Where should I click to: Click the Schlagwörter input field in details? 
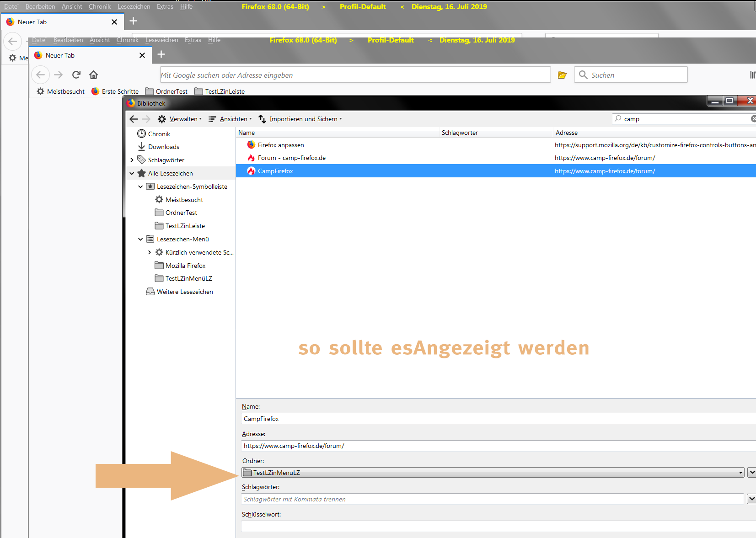[x=493, y=499]
